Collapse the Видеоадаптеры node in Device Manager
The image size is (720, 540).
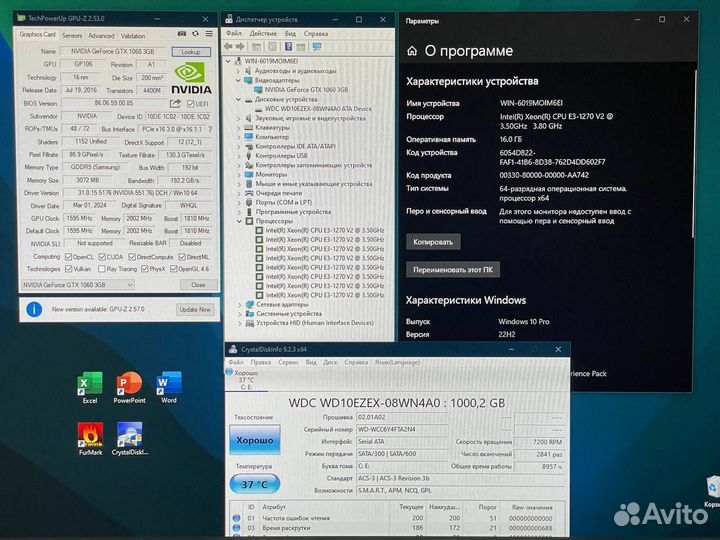pyautogui.click(x=238, y=80)
